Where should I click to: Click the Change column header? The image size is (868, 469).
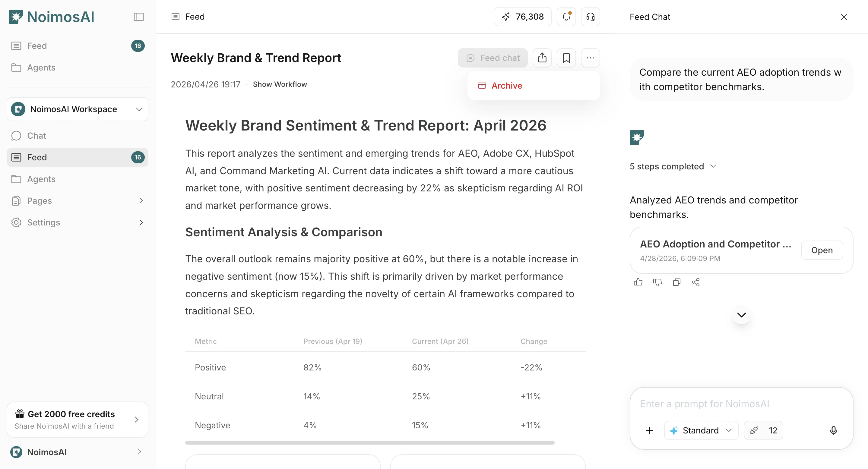tap(534, 341)
